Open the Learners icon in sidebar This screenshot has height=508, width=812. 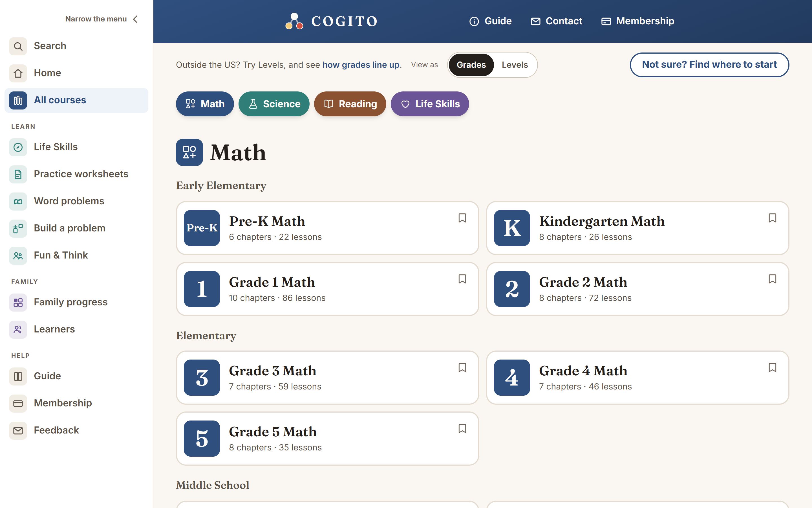pyautogui.click(x=18, y=330)
